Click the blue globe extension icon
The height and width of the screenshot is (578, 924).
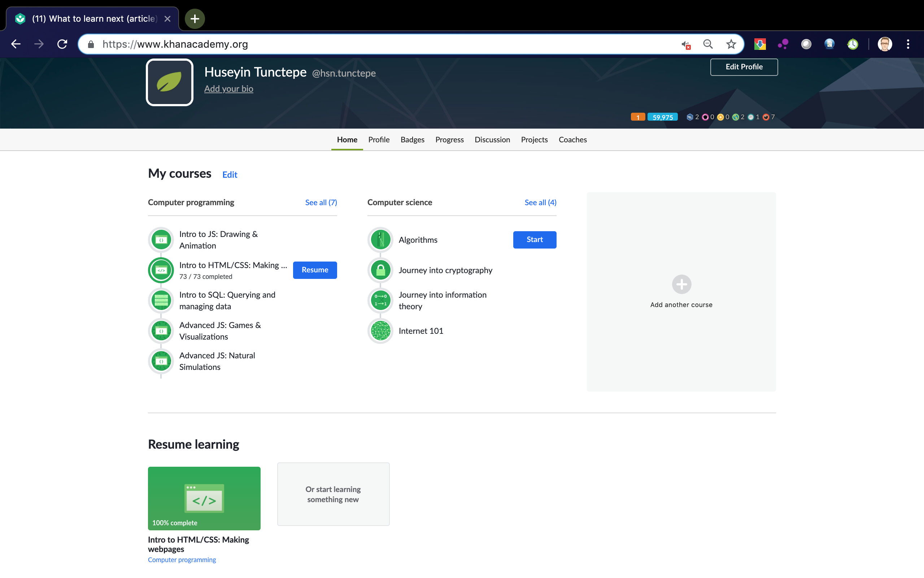click(x=829, y=44)
